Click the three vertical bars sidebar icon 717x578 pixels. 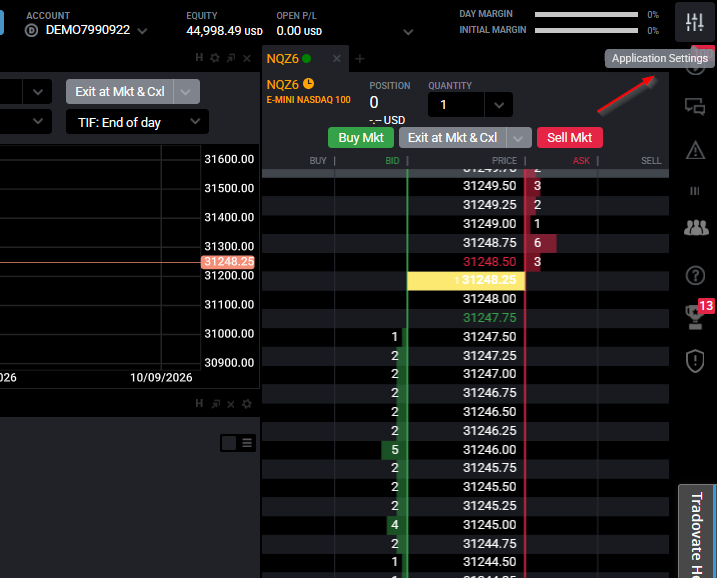point(695,191)
